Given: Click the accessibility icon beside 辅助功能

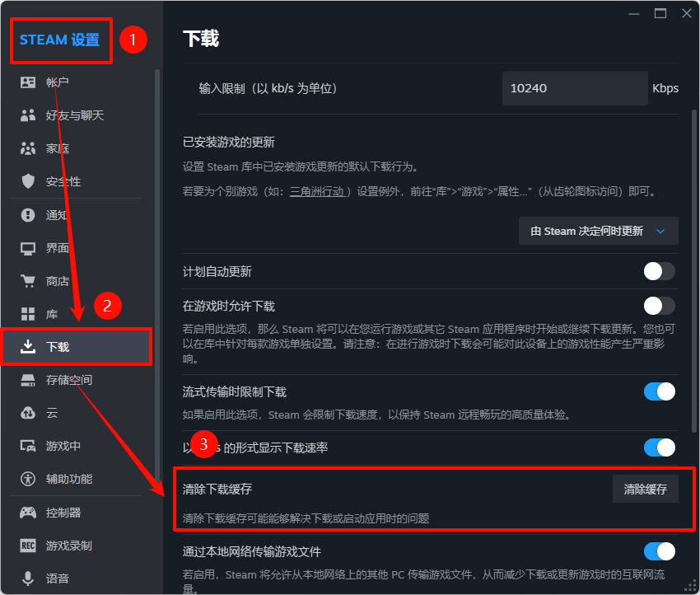Looking at the screenshot, I should tap(28, 479).
